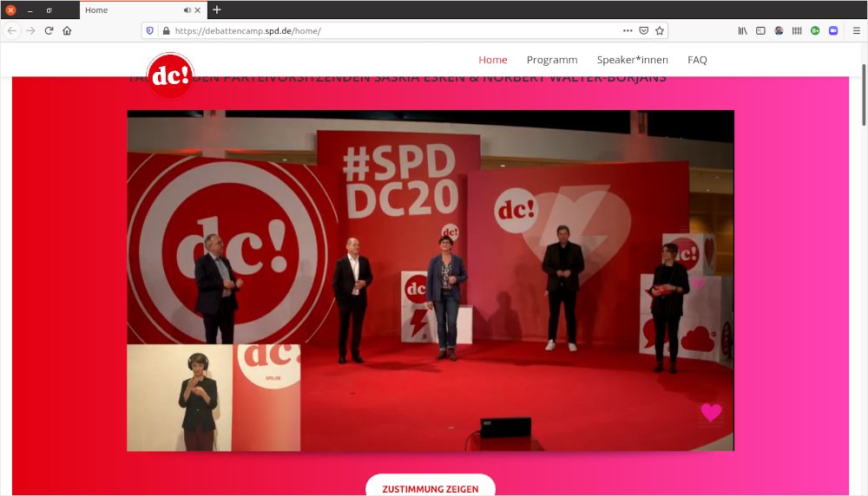This screenshot has height=496, width=868.
Task: Mute the Home tab audio
Action: point(187,10)
